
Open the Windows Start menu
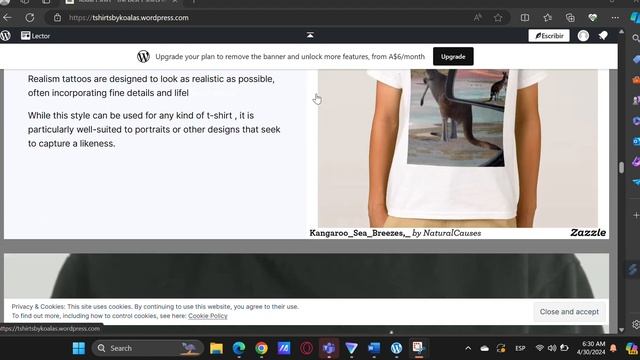[79, 348]
